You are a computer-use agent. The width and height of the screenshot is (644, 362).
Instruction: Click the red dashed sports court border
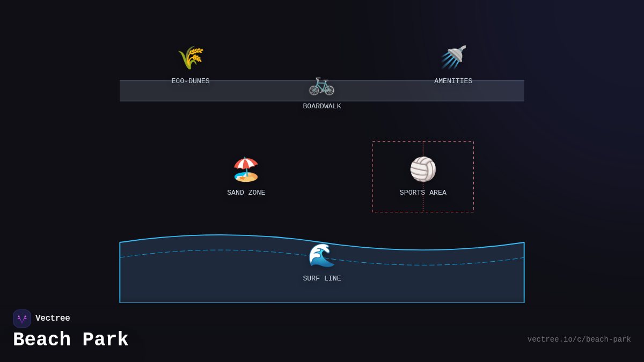click(x=372, y=177)
